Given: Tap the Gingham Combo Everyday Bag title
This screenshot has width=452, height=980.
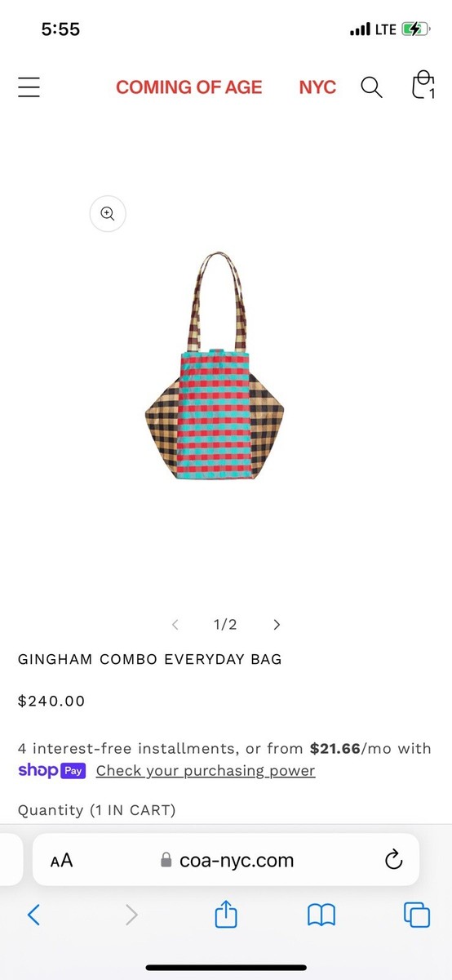Looking at the screenshot, I should (150, 659).
